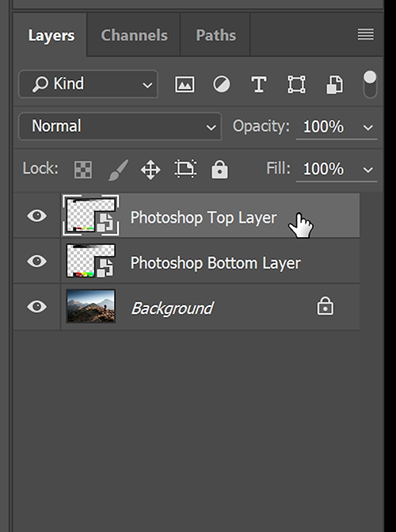Open the Kind filter type dropdown
Image resolution: width=396 pixels, height=532 pixels.
(x=88, y=84)
